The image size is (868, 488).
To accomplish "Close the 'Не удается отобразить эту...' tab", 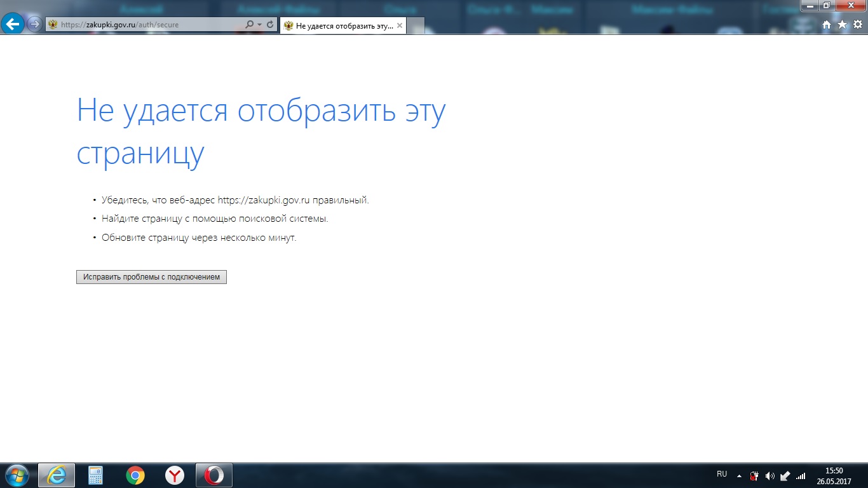I will pos(400,25).
